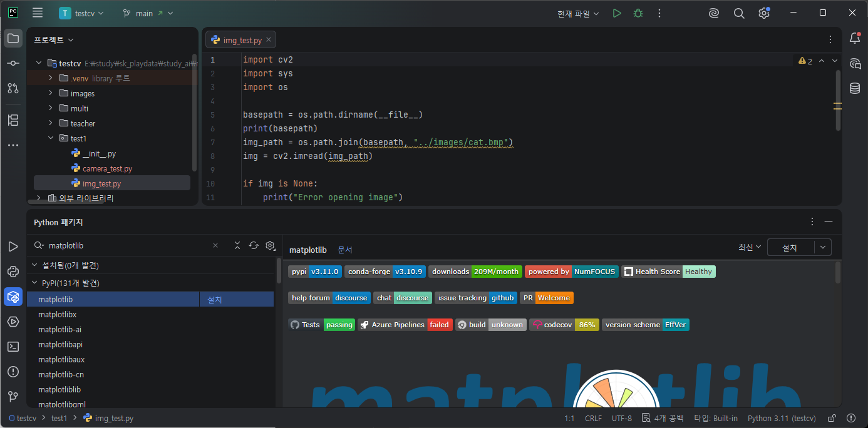This screenshot has height=428, width=868.
Task: Collapse the 설치됨 group
Action: 34,265
